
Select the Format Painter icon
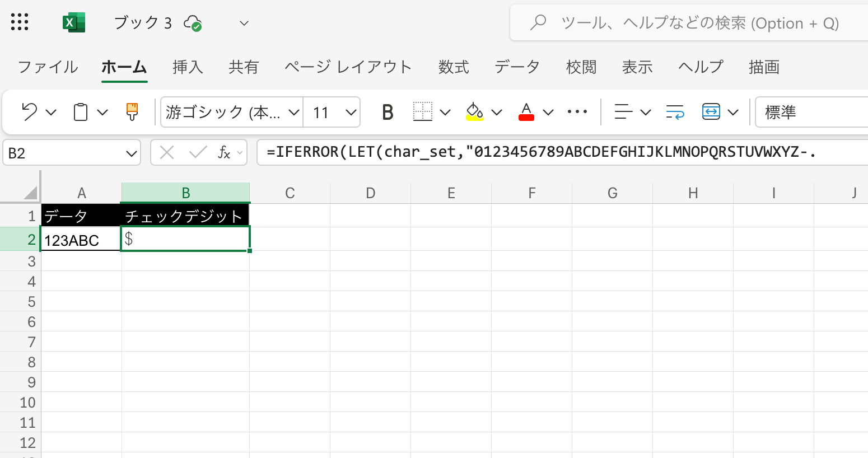coord(131,112)
